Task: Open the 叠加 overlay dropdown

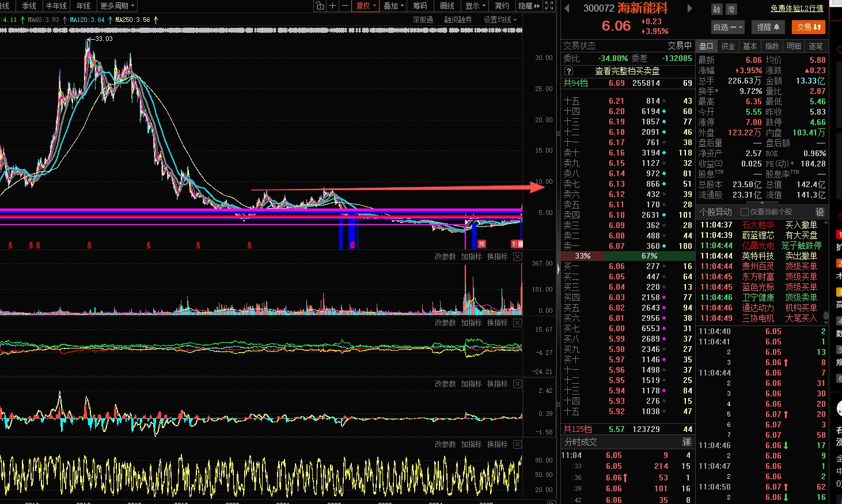Action: (394, 6)
